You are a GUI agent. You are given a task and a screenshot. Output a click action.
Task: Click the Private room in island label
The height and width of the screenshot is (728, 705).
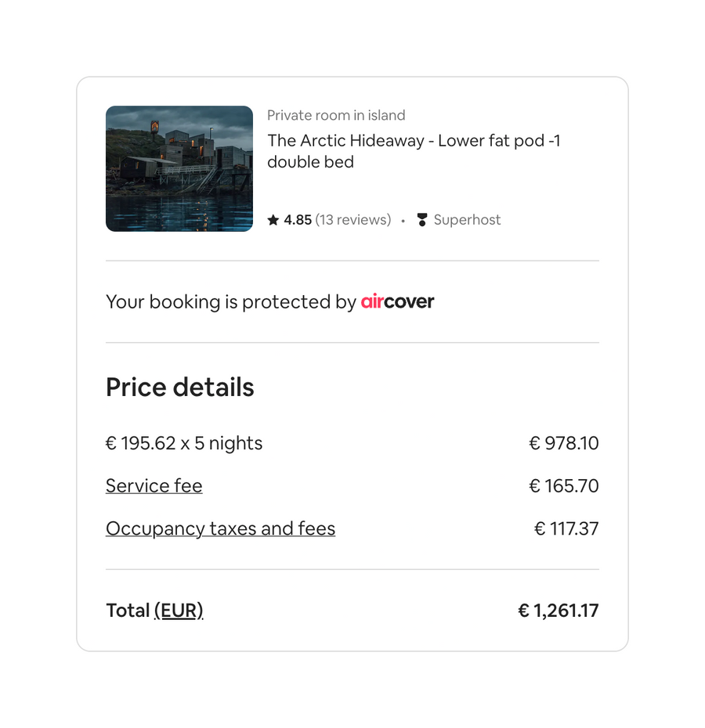(x=336, y=115)
